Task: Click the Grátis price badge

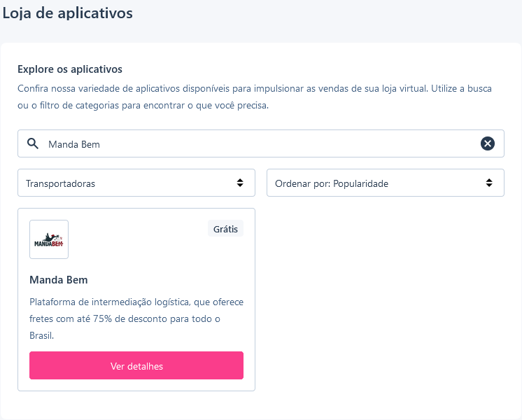Action: point(226,229)
